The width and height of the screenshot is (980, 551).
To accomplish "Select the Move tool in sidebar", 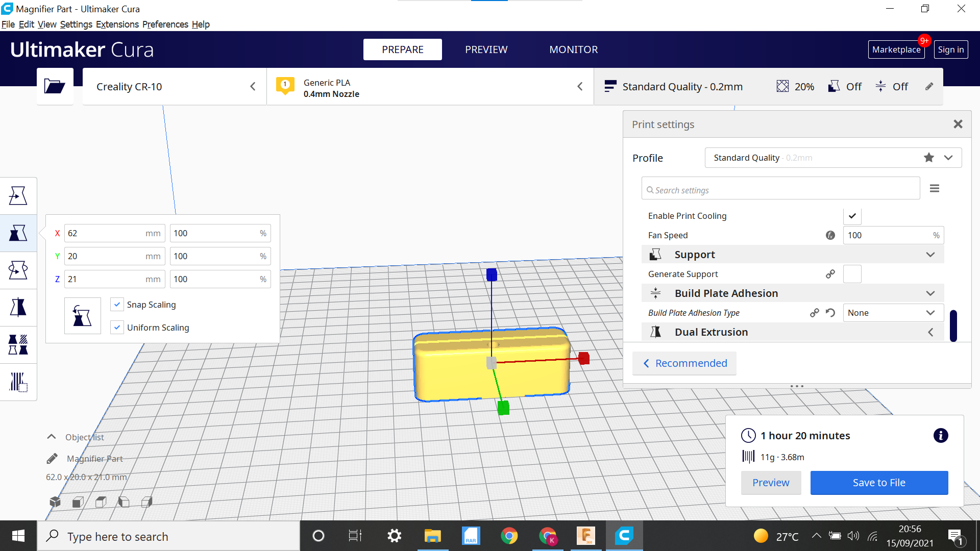I will tap(18, 195).
